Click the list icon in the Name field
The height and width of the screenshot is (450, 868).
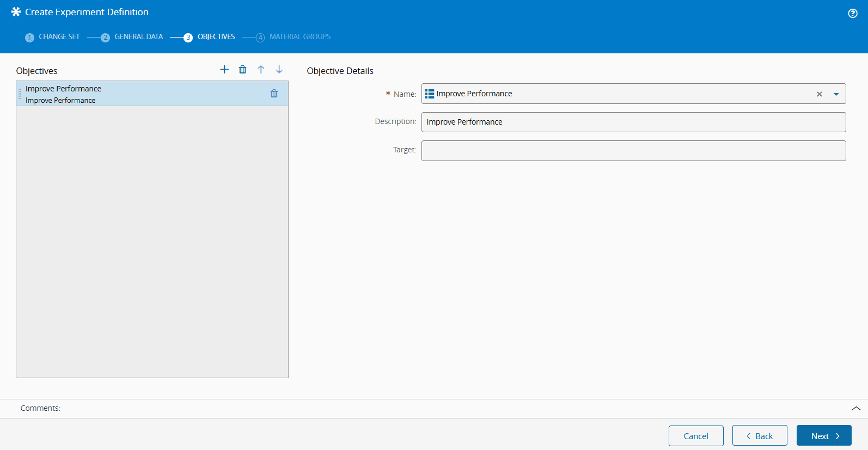pyautogui.click(x=430, y=94)
